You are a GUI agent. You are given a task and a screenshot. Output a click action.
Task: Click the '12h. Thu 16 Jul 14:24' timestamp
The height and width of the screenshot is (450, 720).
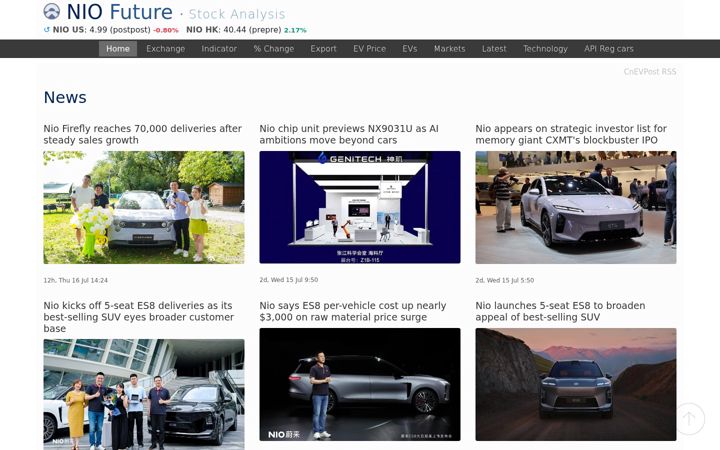(x=76, y=280)
